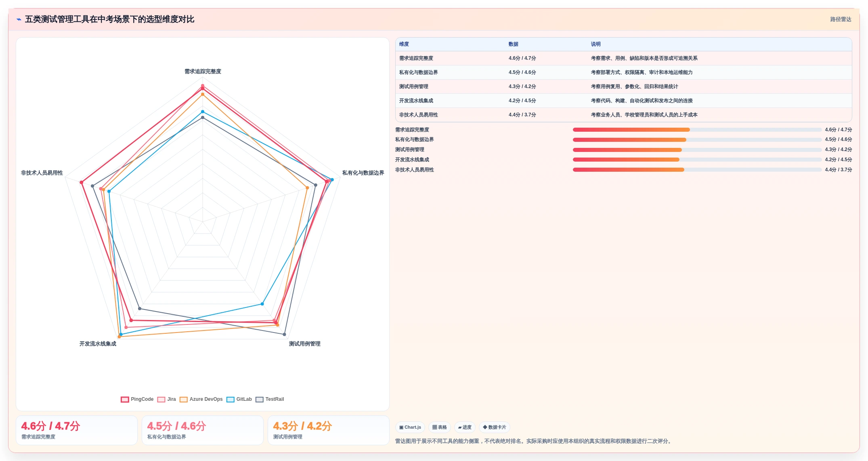Viewport: 868px width, 461px height.
Task: Click the 维度 column header
Action: pos(404,44)
